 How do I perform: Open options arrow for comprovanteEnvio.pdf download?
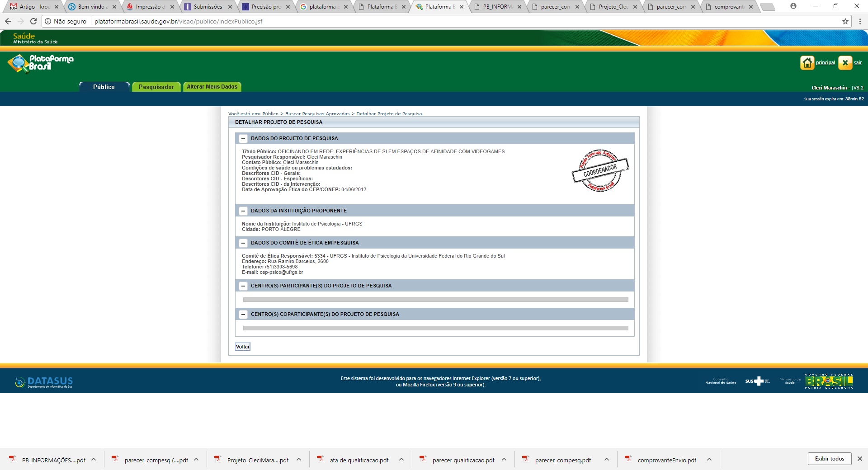point(709,460)
